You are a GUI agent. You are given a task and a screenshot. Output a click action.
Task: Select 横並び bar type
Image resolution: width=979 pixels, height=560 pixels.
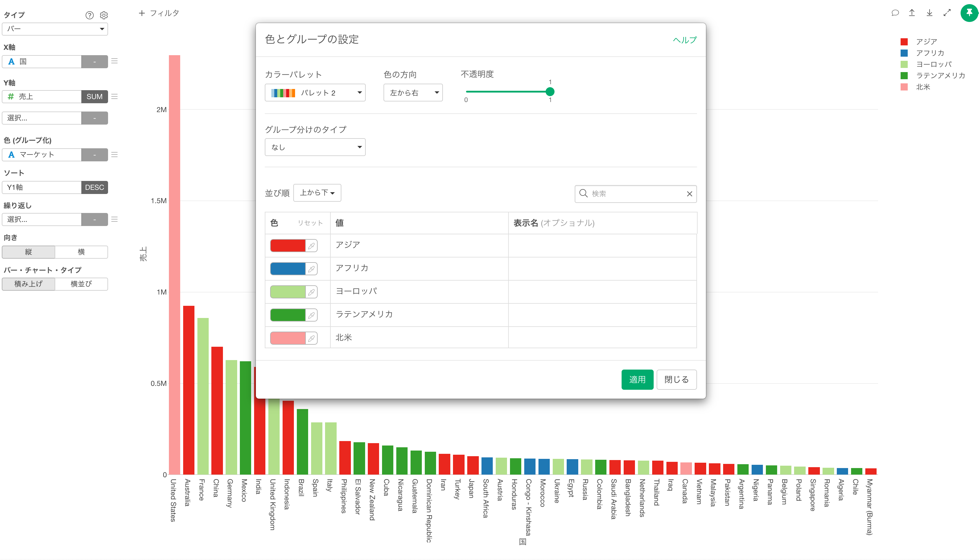(81, 284)
